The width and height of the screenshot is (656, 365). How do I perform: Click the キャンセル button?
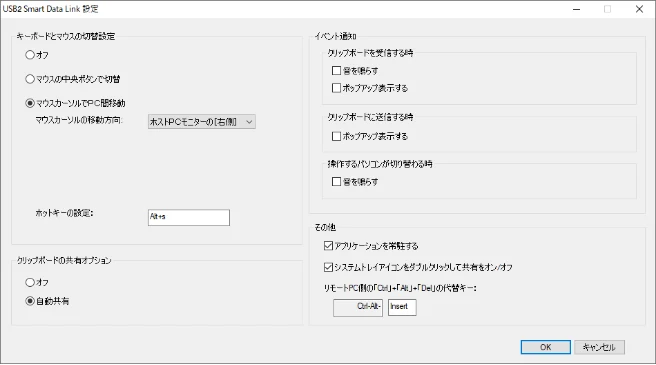(599, 347)
